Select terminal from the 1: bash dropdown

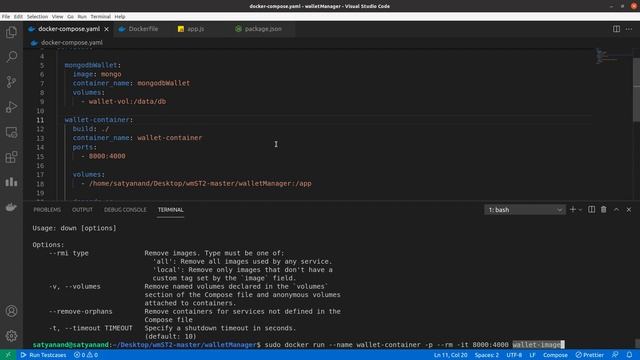[525, 210]
